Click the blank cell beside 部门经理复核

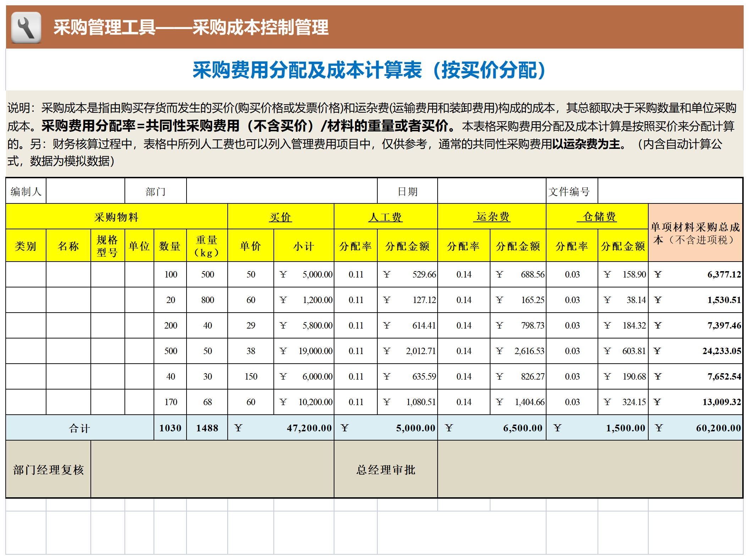coord(212,469)
